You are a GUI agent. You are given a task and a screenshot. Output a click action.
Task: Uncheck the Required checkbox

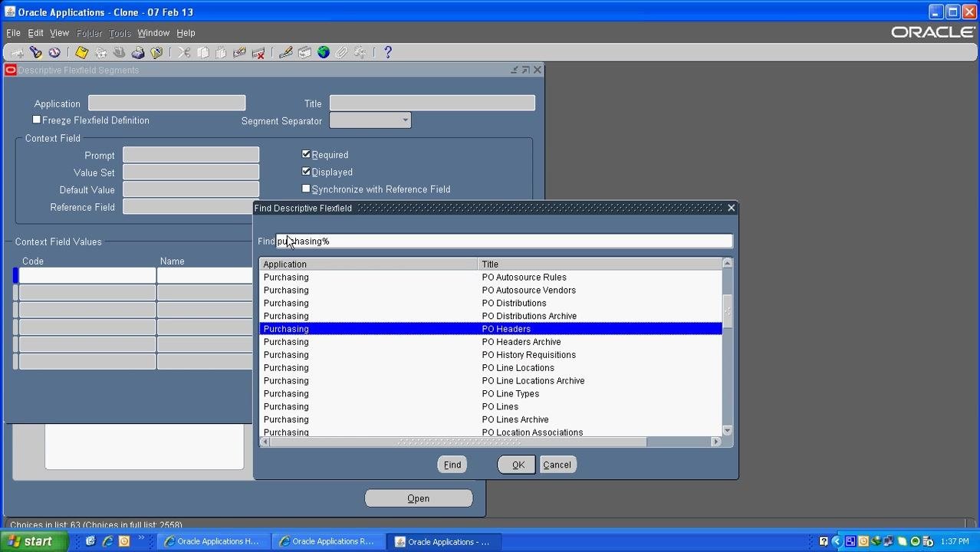(306, 154)
